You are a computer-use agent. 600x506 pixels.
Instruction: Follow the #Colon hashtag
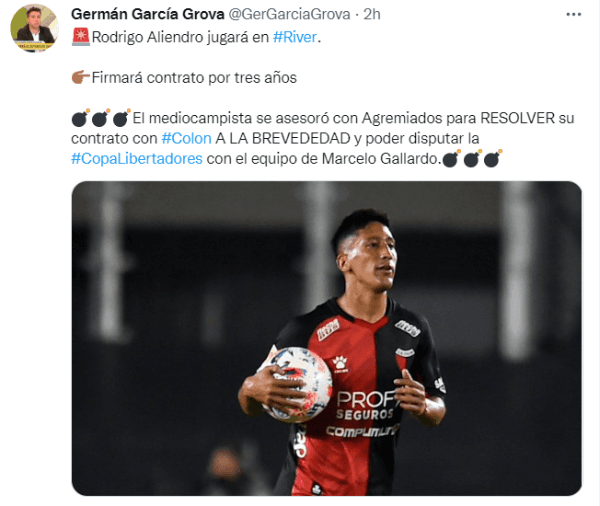(186, 138)
